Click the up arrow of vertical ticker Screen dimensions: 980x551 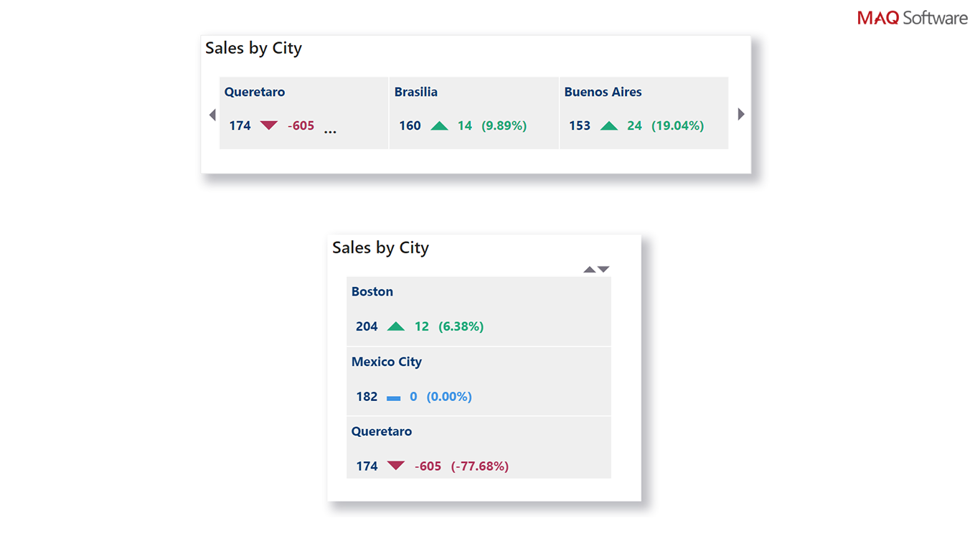590,270
